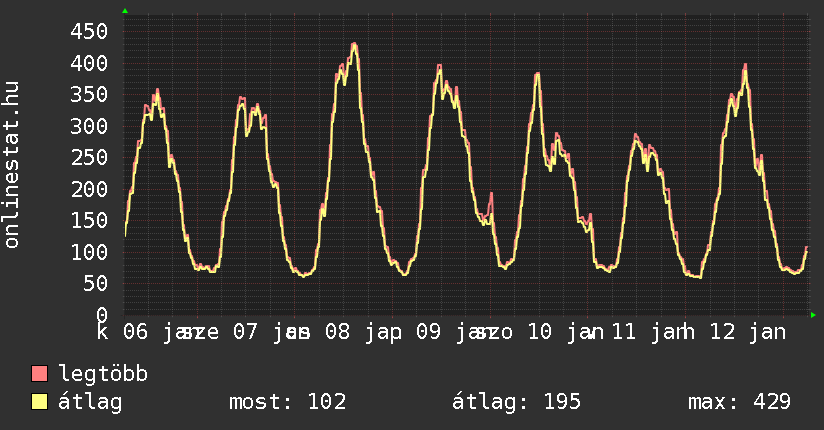Click the 450 y-axis label
Screen dimensions: 824x430
[88, 31]
